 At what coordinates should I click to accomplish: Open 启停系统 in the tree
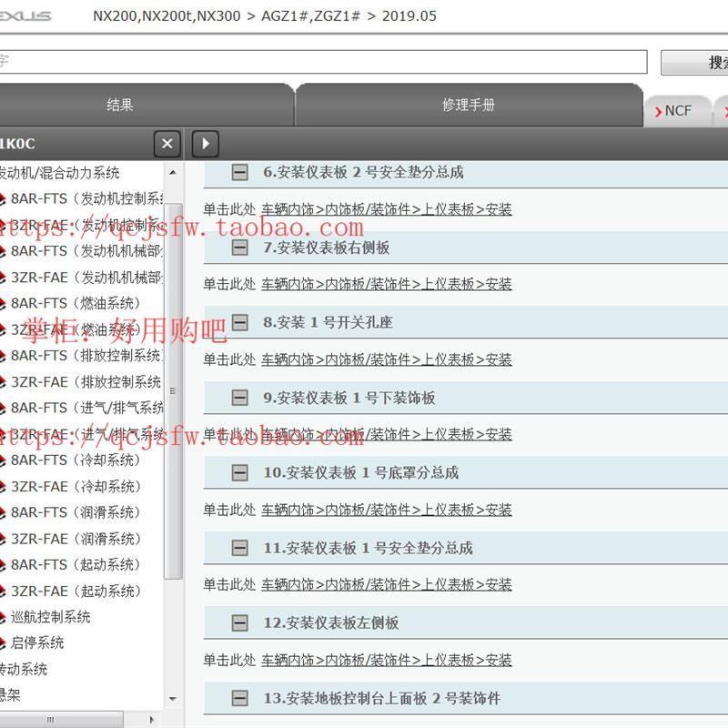tap(36, 643)
